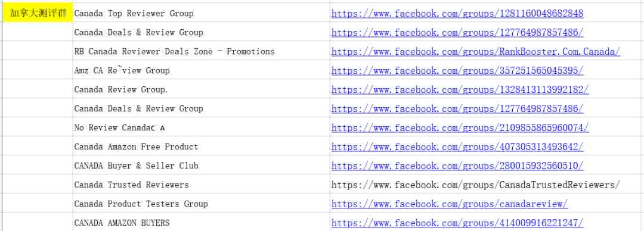
Task: Open the groups/2109855865960074 link
Action: 460,127
